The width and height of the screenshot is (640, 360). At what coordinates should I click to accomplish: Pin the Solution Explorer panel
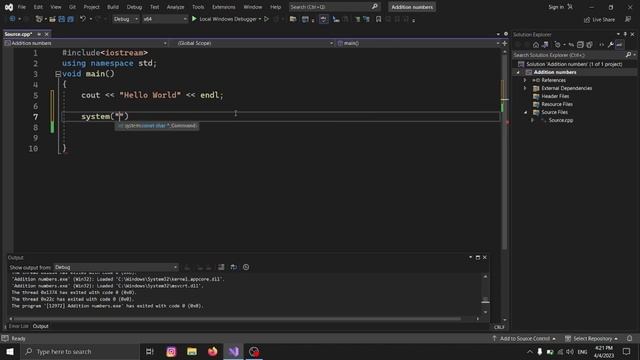[625, 34]
